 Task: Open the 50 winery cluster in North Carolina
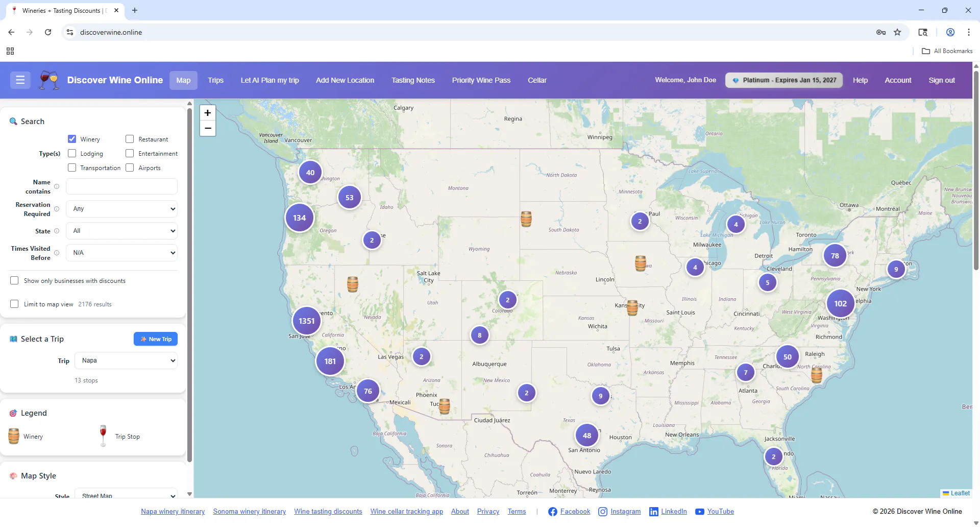click(x=788, y=357)
